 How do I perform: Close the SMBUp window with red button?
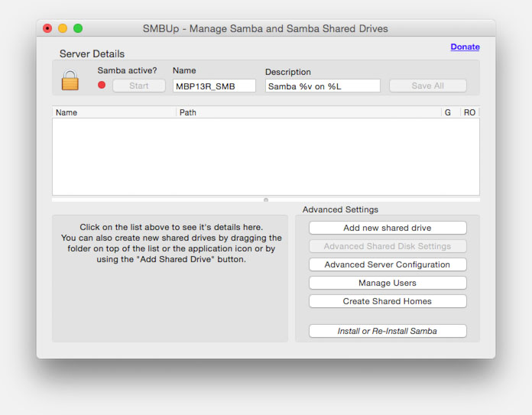[x=47, y=28]
